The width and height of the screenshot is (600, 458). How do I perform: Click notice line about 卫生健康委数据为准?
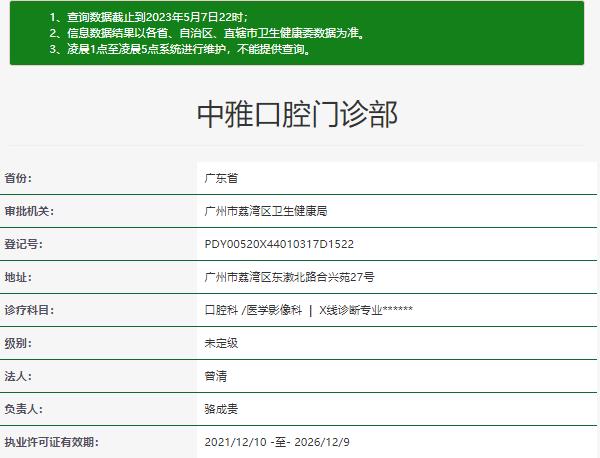pyautogui.click(x=208, y=33)
